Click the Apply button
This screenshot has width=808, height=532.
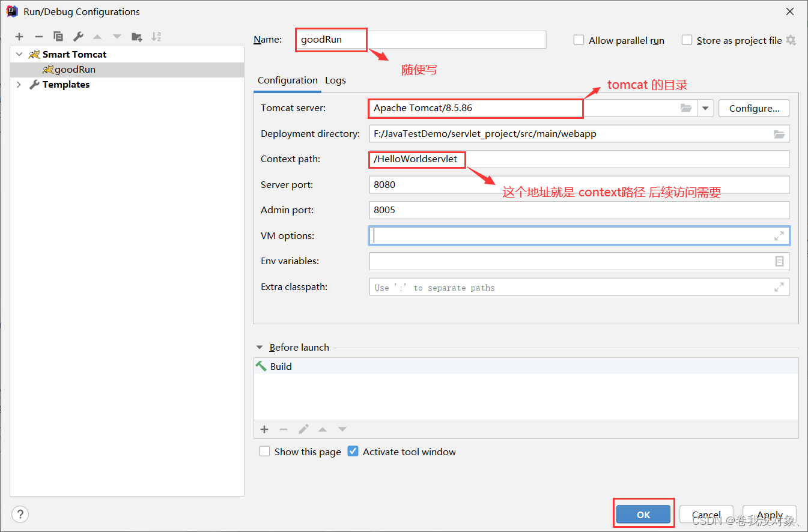pos(770,515)
